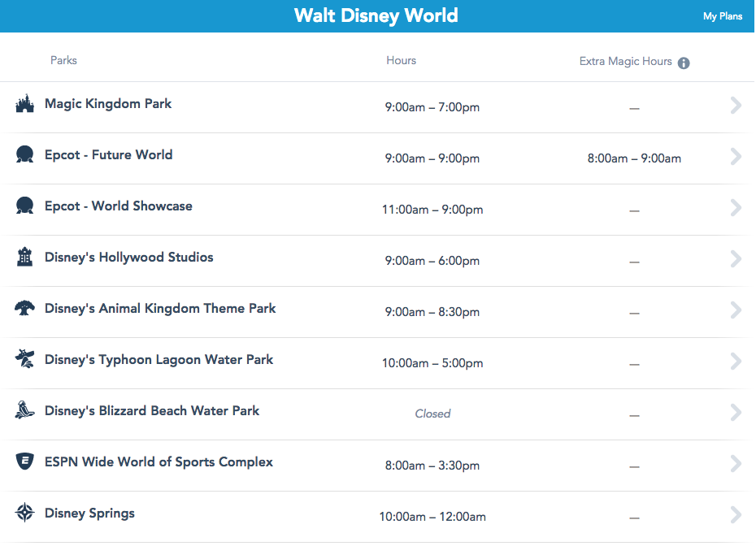The height and width of the screenshot is (546, 756).
Task: Click the Hollywood Studios tower icon
Action: tap(24, 258)
